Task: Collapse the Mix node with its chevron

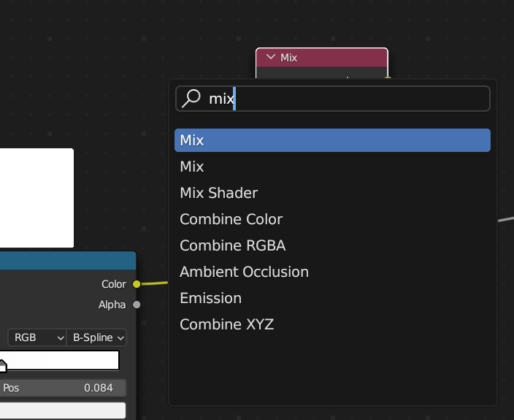Action: coord(271,57)
